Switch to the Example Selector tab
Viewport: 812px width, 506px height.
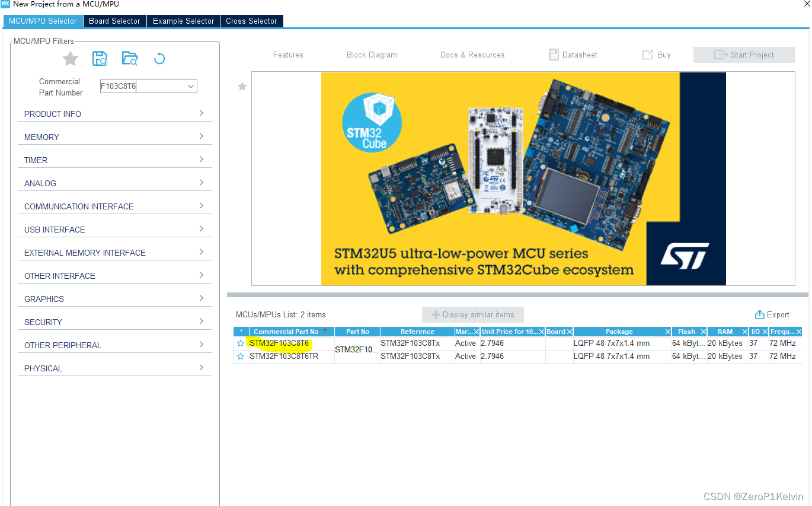click(183, 21)
